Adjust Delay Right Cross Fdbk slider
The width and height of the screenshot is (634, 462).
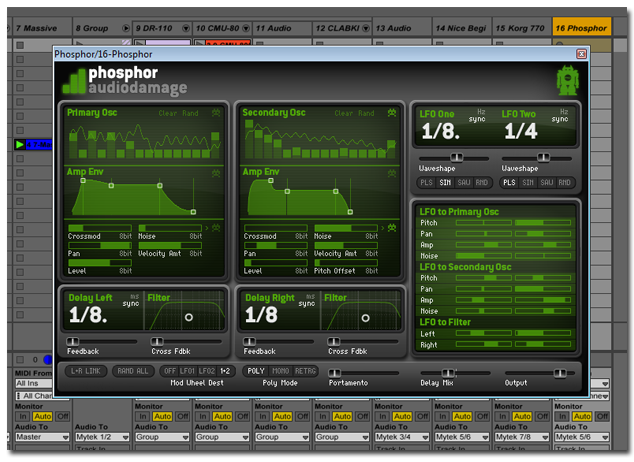(334, 341)
